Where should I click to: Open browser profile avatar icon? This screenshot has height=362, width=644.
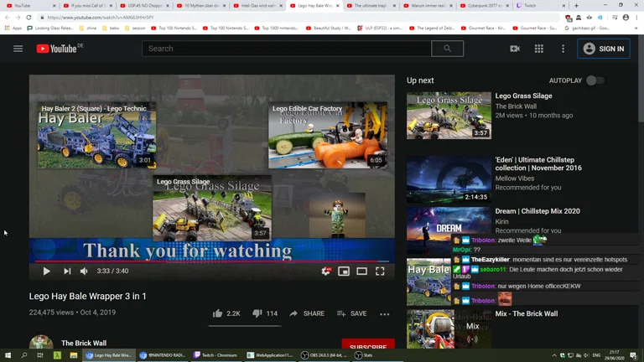point(626,18)
